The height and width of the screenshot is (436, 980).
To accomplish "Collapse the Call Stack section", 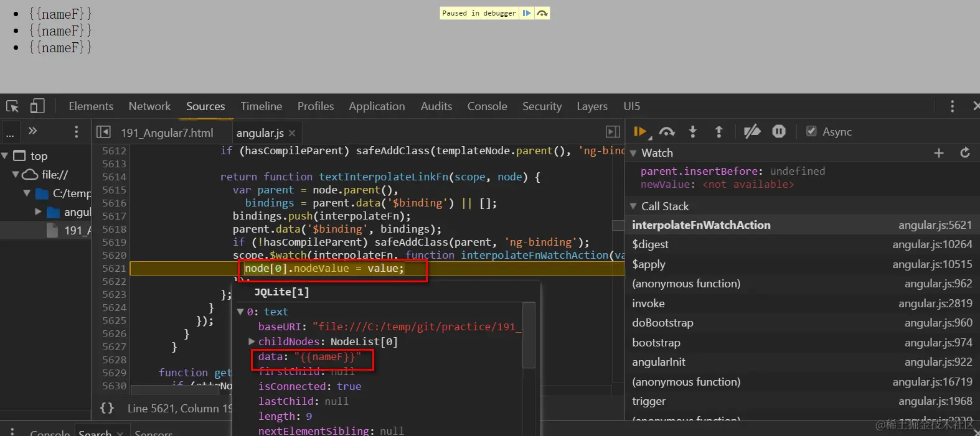I will pyautogui.click(x=633, y=206).
